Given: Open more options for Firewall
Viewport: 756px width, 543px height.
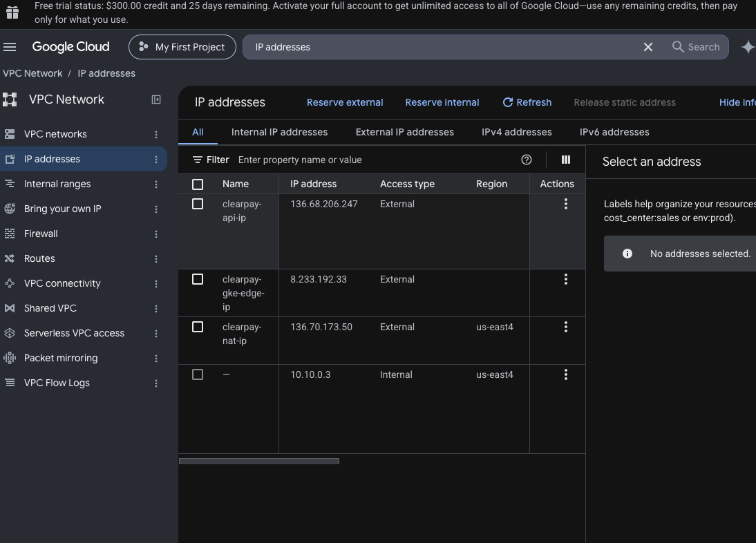Looking at the screenshot, I should point(156,234).
